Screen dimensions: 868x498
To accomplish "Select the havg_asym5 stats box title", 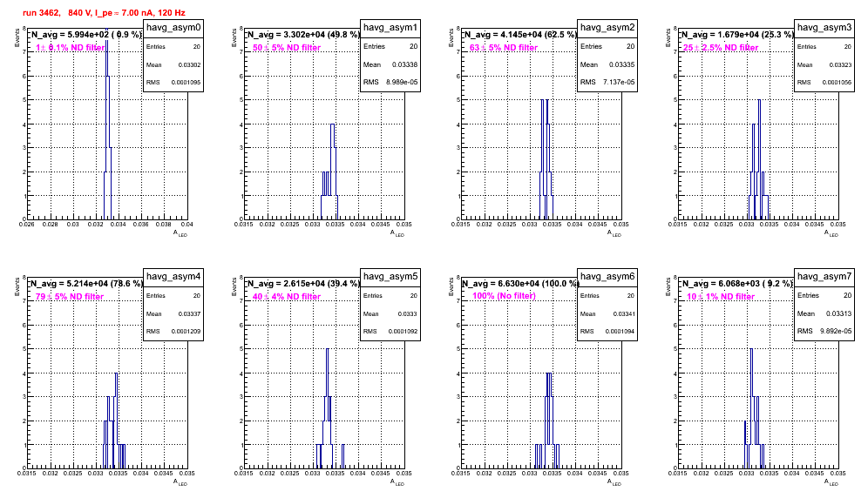I will pos(390,277).
